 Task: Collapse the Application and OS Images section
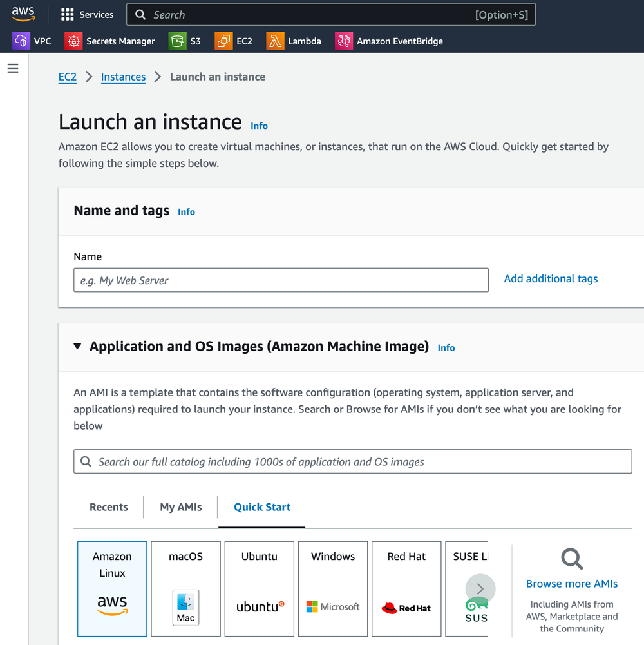(x=77, y=346)
